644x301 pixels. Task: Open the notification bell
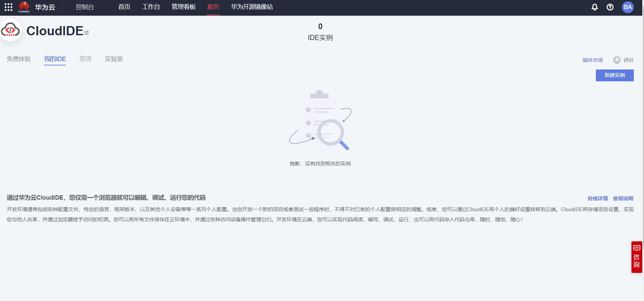click(594, 7)
